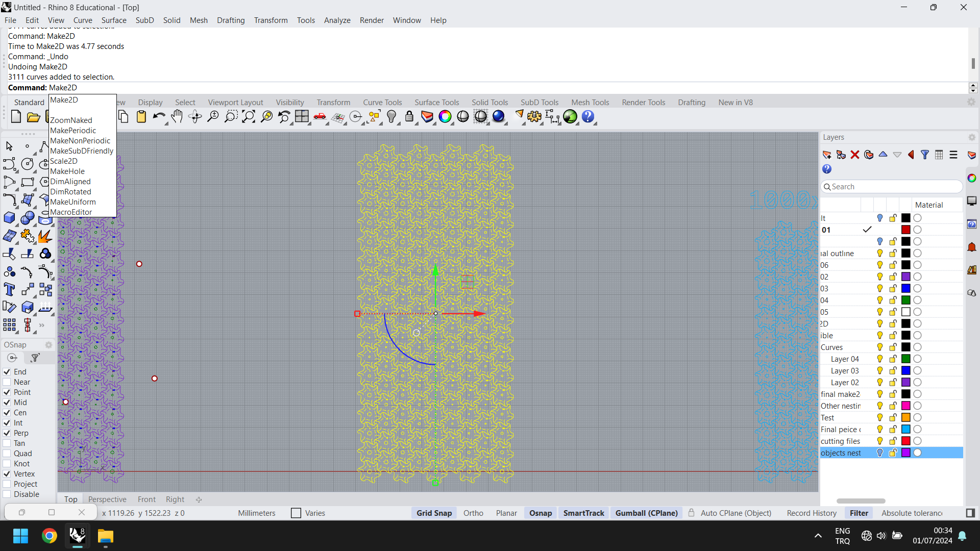
Task: Toggle Gumball (CPlane) in status bar
Action: 646,513
